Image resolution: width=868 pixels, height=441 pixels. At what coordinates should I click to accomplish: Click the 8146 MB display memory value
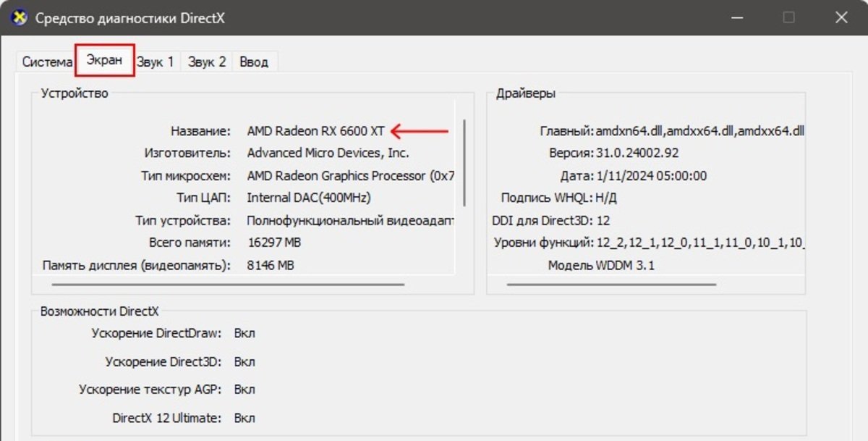pos(271,266)
